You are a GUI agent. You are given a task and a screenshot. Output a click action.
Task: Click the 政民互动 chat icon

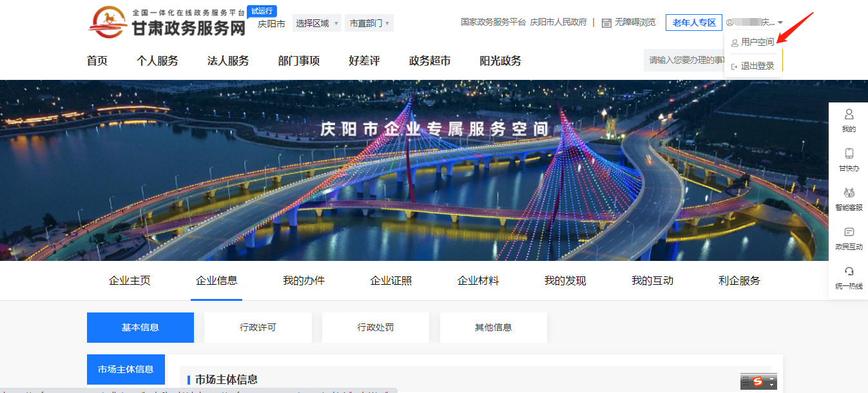849,232
